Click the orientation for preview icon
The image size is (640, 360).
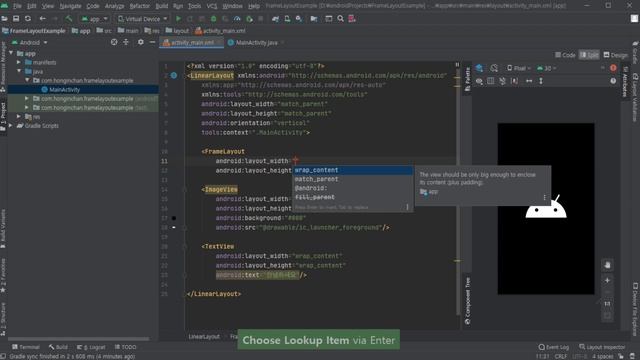(494, 68)
